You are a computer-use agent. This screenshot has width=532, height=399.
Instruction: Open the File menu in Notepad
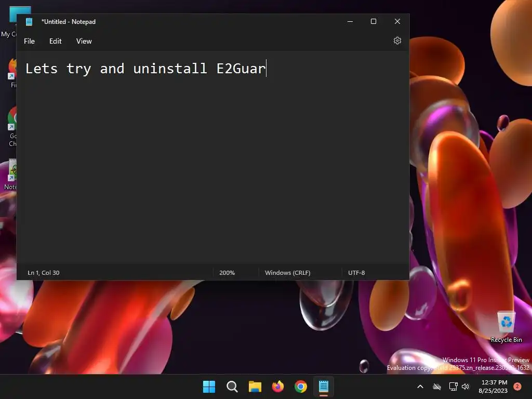tap(29, 41)
